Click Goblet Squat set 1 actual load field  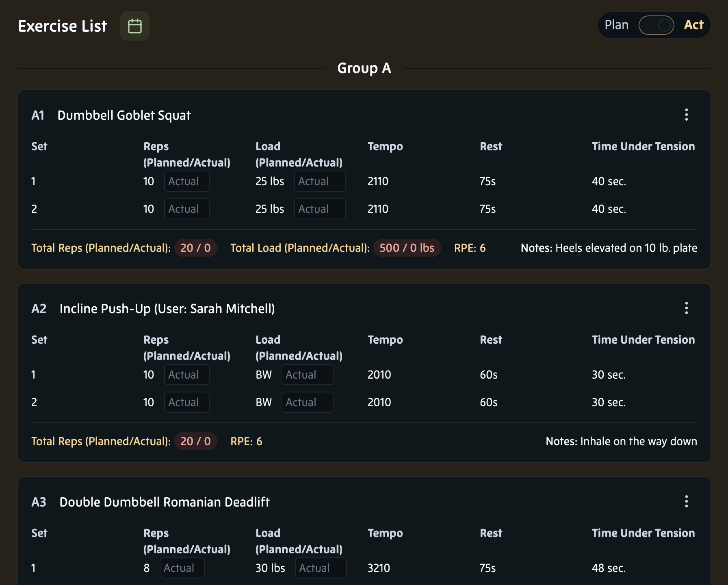tap(320, 181)
